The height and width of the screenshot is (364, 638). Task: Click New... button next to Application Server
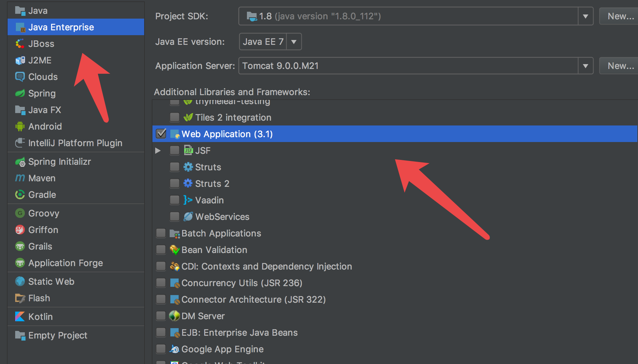pos(620,66)
